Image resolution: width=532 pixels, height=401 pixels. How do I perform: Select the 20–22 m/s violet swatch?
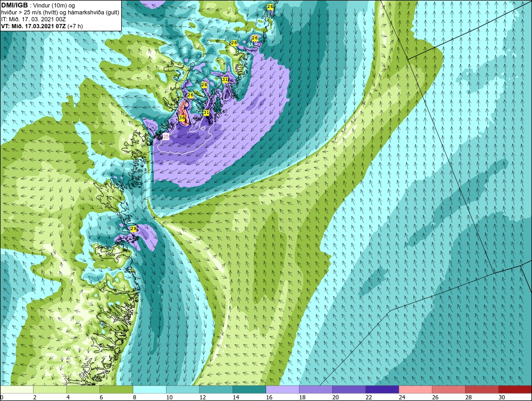[349, 389]
